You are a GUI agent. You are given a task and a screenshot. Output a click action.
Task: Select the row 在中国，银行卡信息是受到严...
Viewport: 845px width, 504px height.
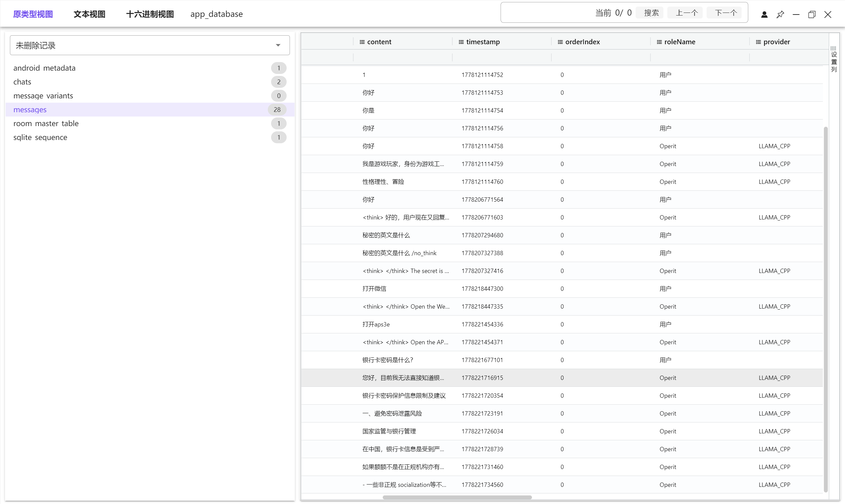562,449
